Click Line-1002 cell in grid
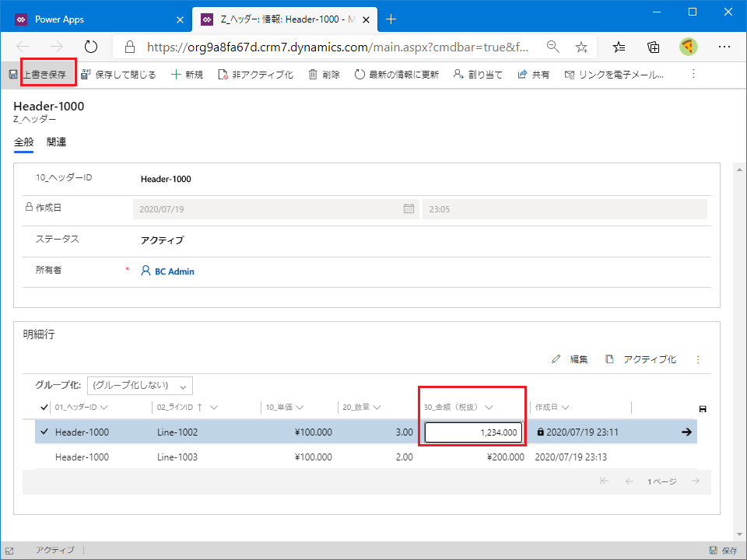 point(177,432)
